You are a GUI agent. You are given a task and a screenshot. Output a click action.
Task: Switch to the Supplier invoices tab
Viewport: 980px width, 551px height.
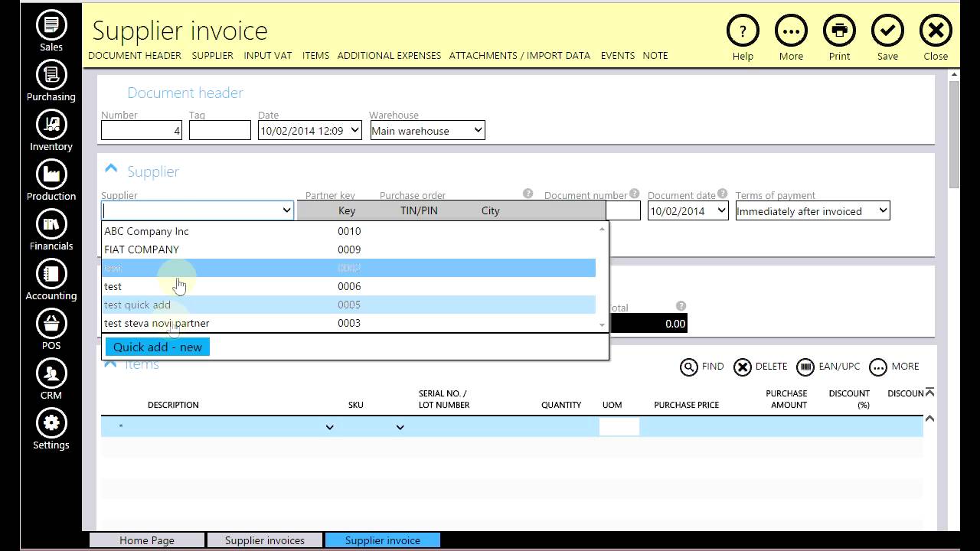(265, 540)
